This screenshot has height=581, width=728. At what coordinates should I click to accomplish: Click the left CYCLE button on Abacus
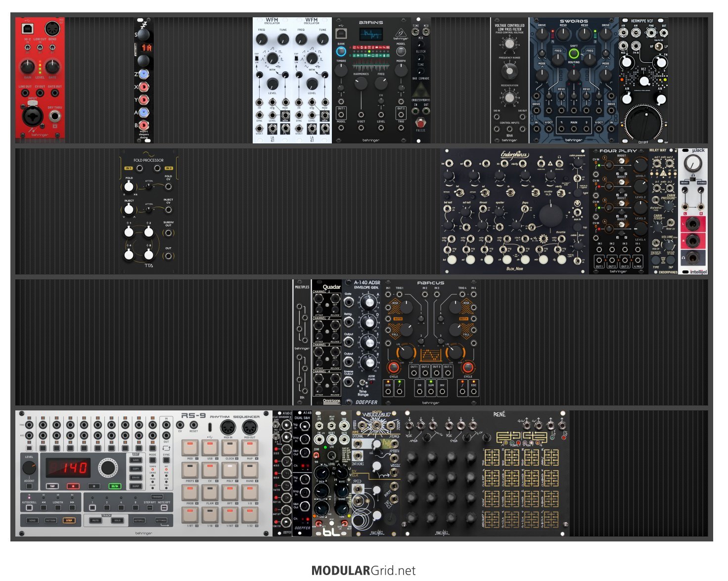[394, 368]
